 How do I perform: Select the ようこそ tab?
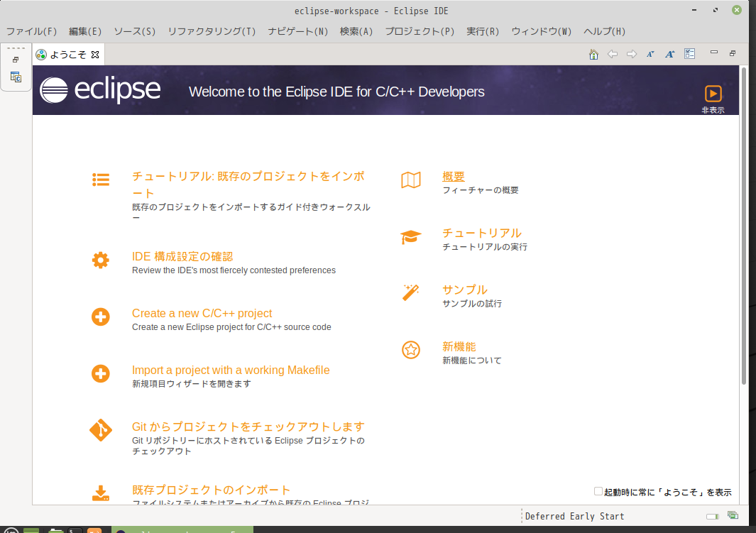tap(68, 55)
